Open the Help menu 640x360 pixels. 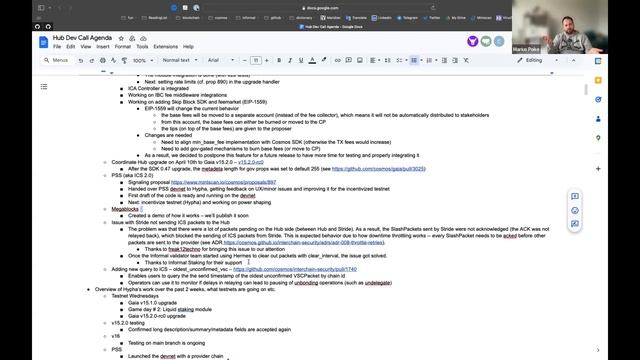188,47
